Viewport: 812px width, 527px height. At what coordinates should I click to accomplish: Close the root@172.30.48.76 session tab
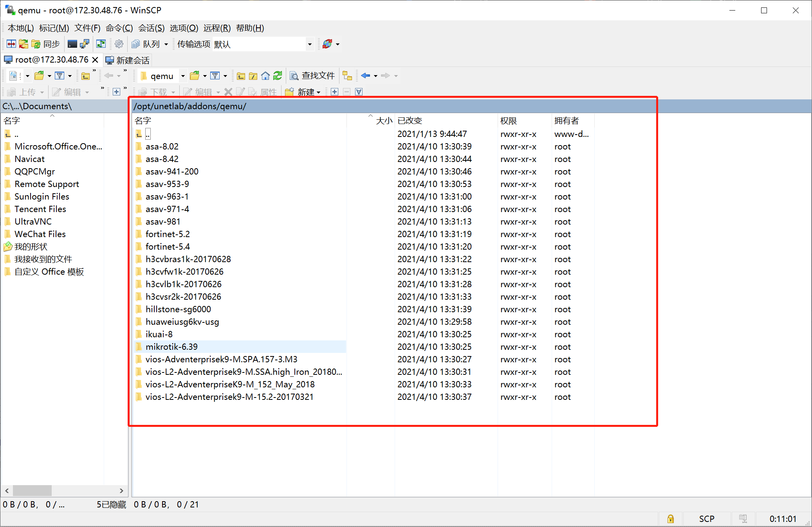(95, 60)
